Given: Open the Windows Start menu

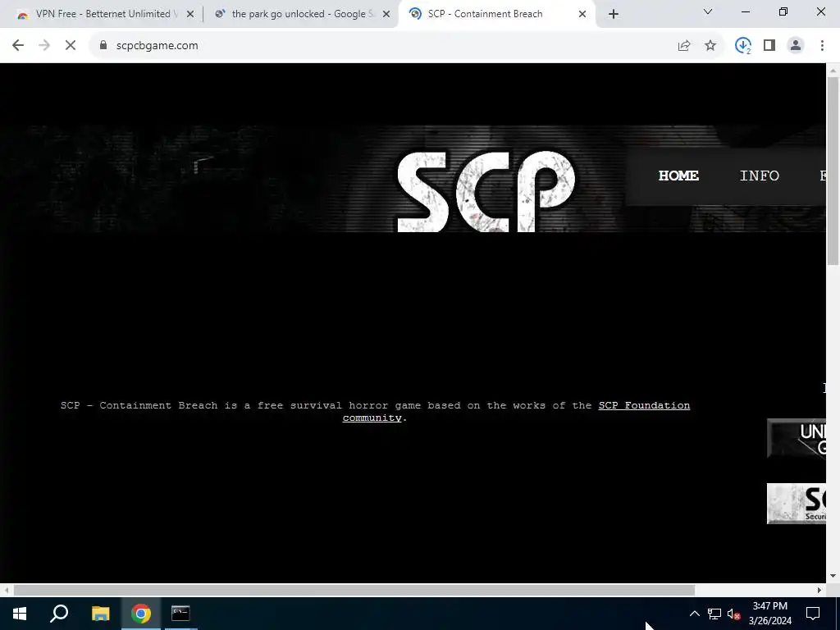Looking at the screenshot, I should [20, 614].
